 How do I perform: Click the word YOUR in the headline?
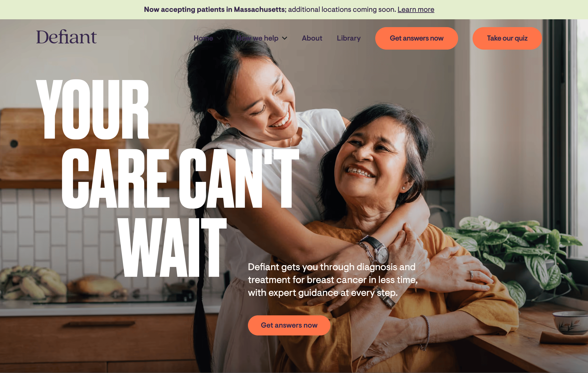click(92, 109)
